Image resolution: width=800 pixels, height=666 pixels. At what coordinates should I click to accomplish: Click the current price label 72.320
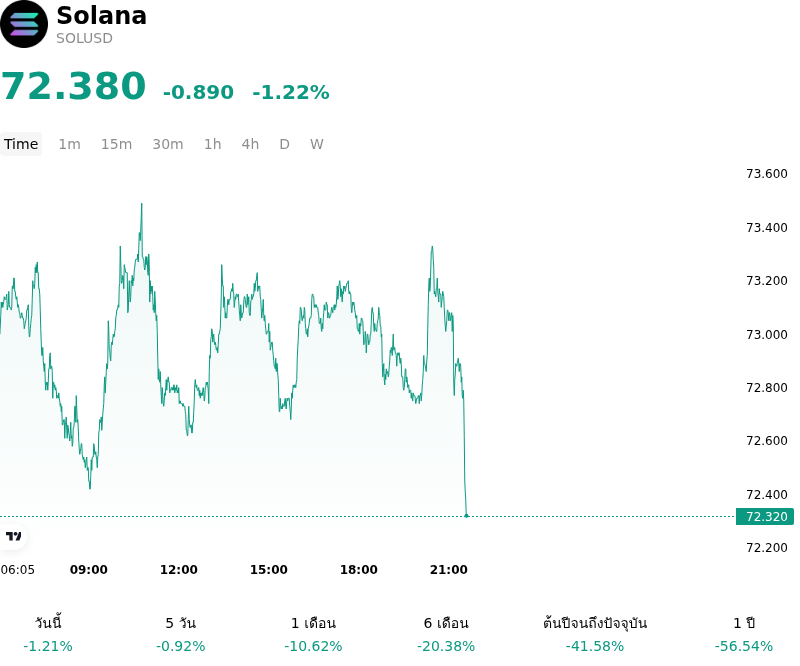click(x=765, y=516)
